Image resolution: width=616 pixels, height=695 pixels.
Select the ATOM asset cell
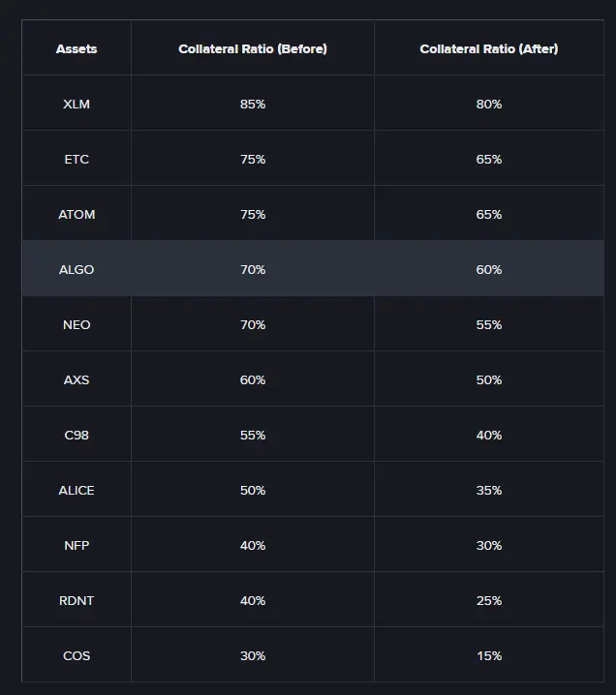coord(77,214)
